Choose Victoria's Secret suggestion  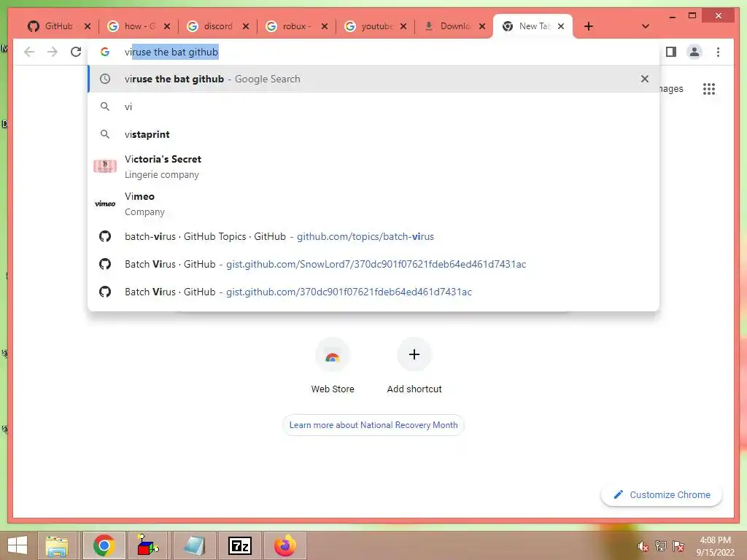[x=373, y=166]
